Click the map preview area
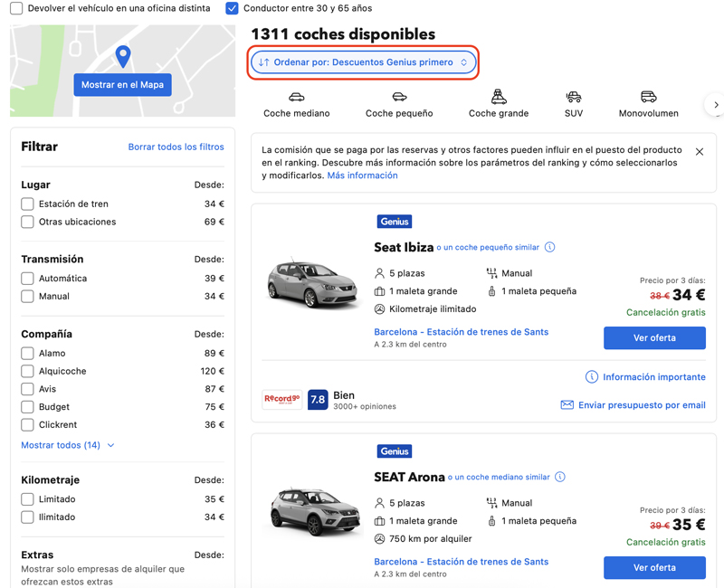 pyautogui.click(x=122, y=71)
